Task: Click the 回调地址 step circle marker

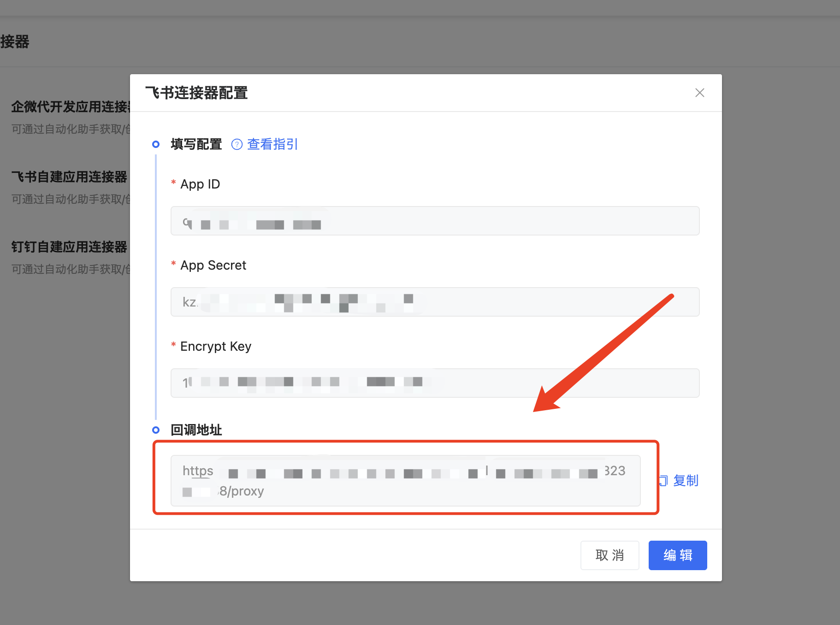Action: click(156, 430)
